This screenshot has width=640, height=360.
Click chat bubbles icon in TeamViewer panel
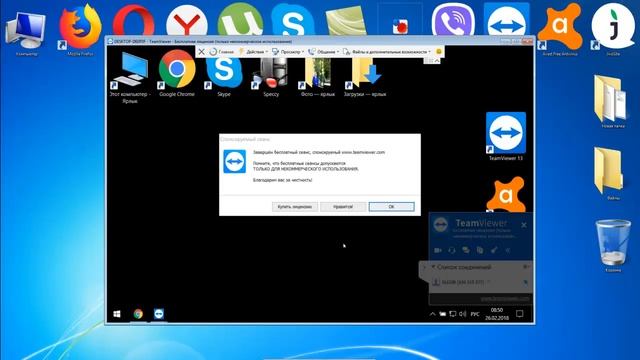pyautogui.click(x=466, y=250)
